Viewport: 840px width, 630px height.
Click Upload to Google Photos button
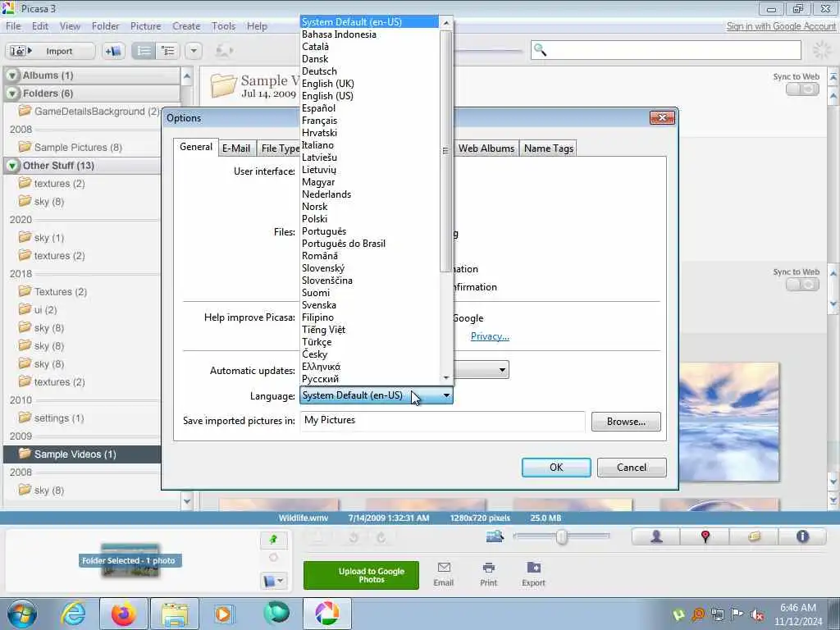click(361, 575)
